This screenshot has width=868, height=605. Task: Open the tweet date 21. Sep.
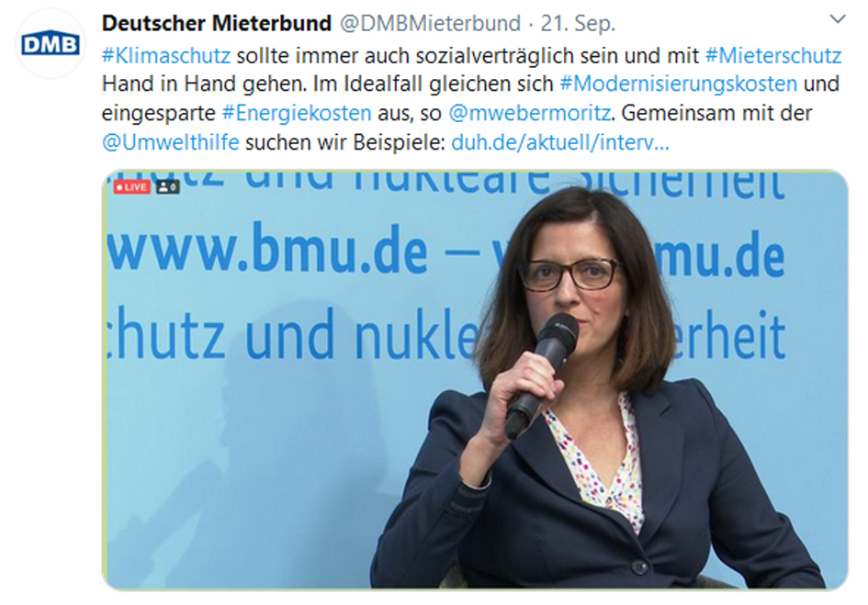578,23
